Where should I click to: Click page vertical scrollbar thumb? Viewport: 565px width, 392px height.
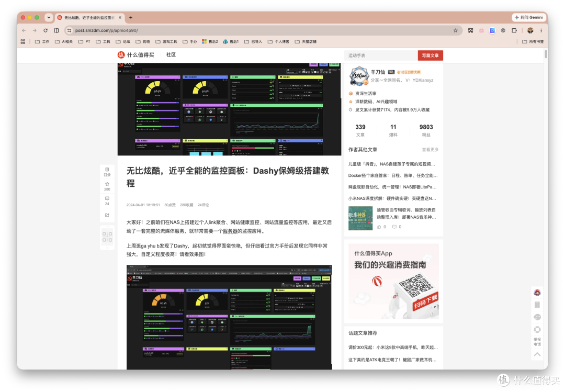click(546, 54)
